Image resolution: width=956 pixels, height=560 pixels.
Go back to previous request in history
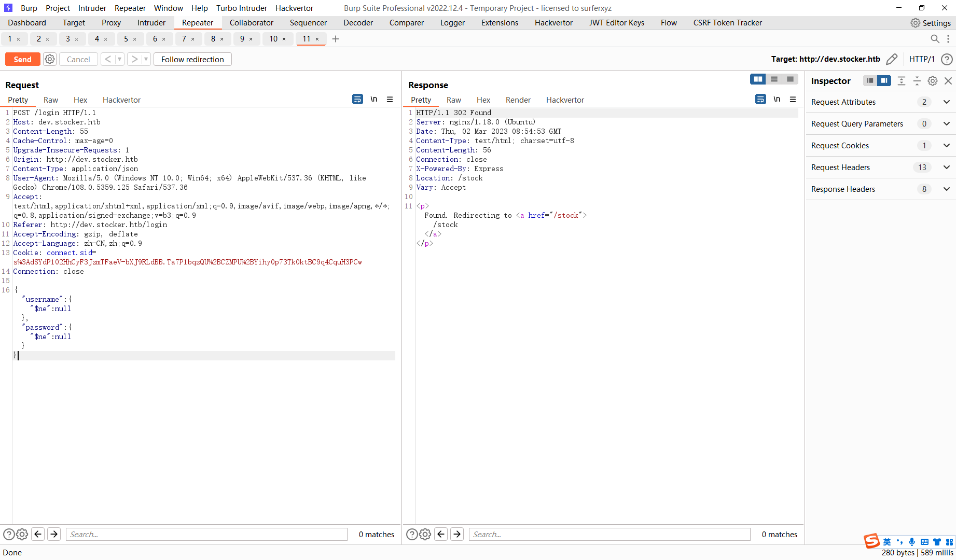click(107, 59)
